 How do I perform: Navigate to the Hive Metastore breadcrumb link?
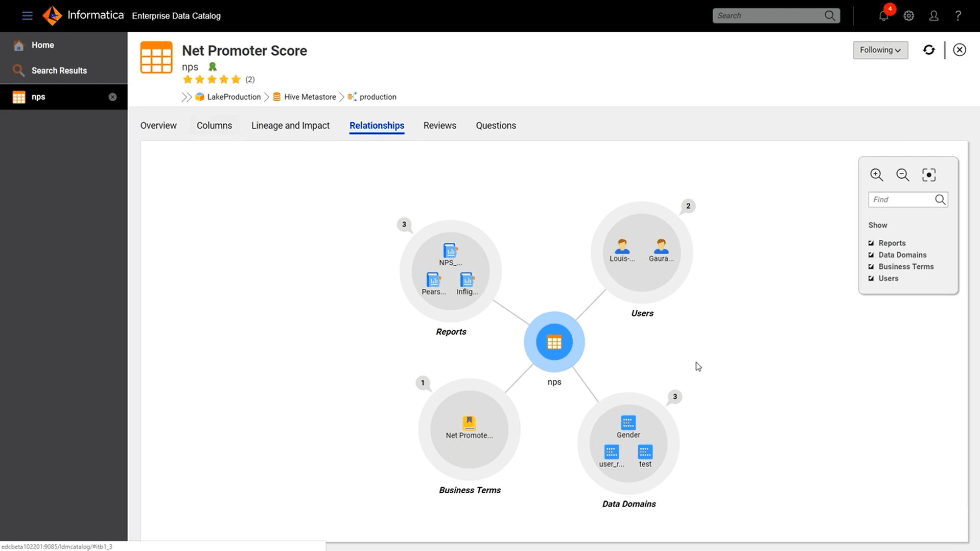tap(309, 97)
